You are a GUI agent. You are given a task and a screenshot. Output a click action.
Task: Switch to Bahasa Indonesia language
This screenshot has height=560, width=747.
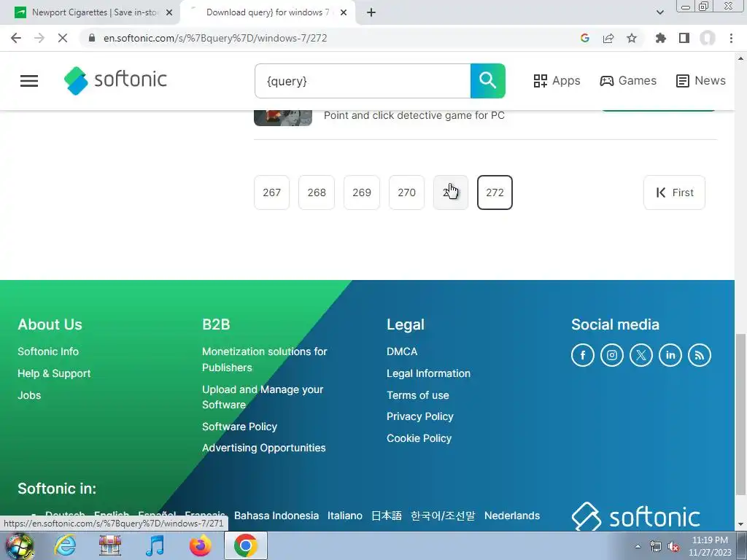coord(276,516)
